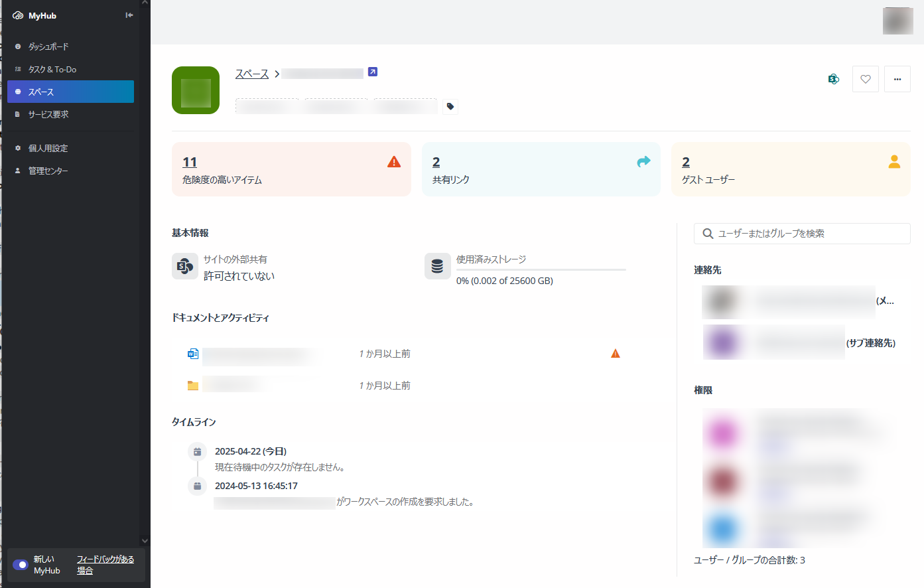Viewport: 924px width, 588px height.
Task: Open the 2 共有リンク count
Action: pos(436,162)
